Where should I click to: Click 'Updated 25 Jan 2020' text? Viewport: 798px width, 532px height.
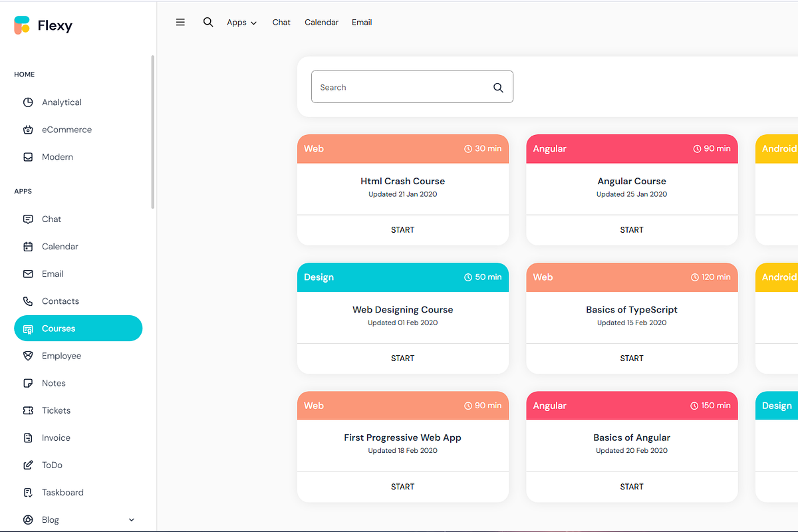pyautogui.click(x=632, y=194)
